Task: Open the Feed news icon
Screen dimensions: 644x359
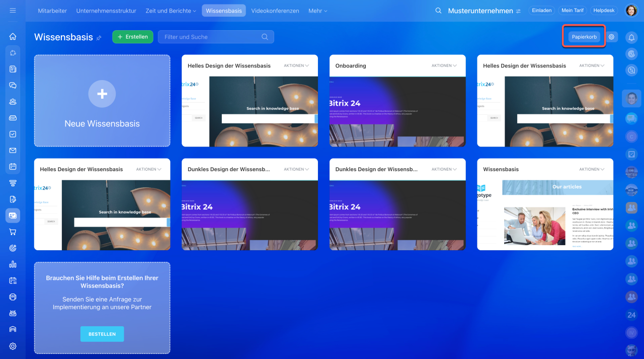Action: tap(13, 69)
